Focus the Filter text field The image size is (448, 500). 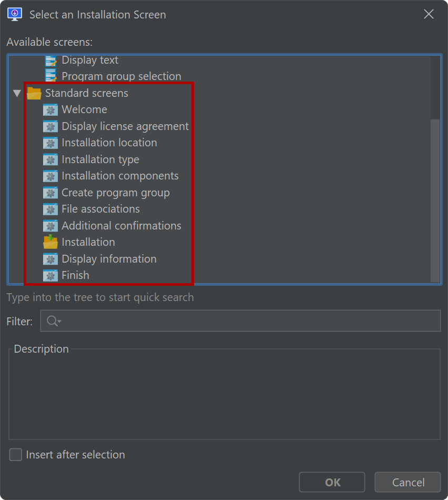[x=240, y=321]
